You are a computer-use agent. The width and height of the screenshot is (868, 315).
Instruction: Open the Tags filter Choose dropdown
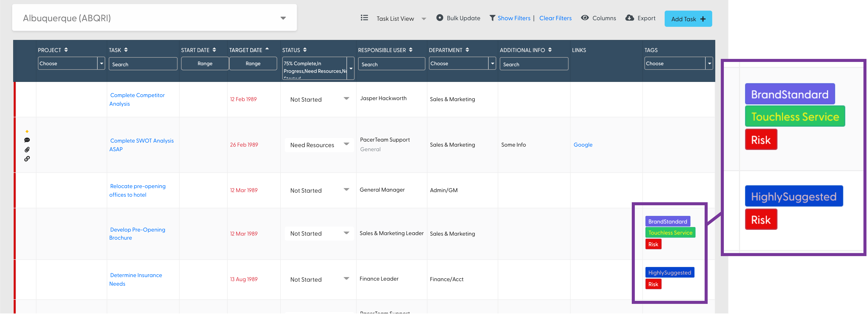[x=678, y=63]
